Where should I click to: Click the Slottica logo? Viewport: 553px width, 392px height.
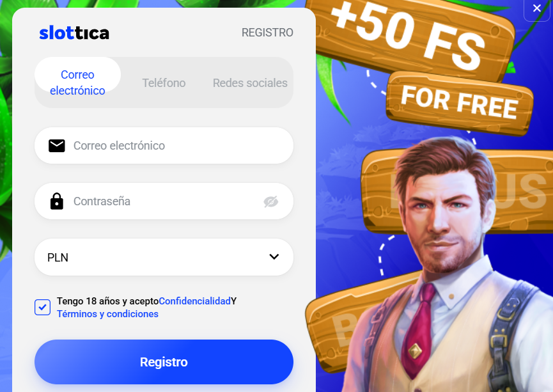pyautogui.click(x=74, y=33)
